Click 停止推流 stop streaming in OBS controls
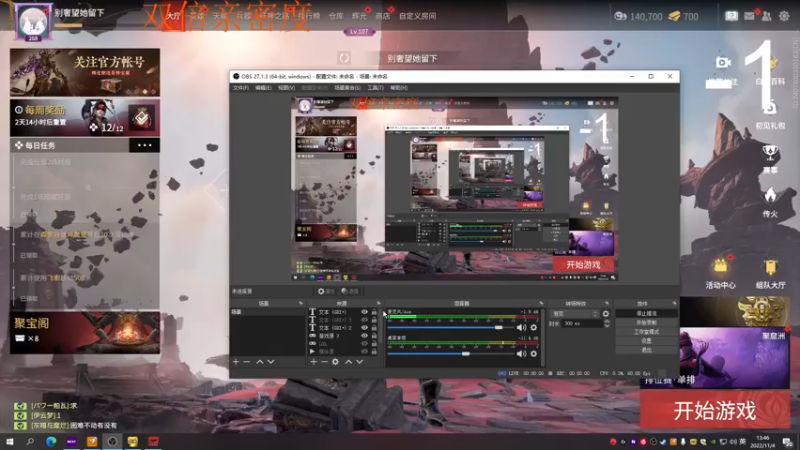The image size is (800, 450). click(646, 314)
